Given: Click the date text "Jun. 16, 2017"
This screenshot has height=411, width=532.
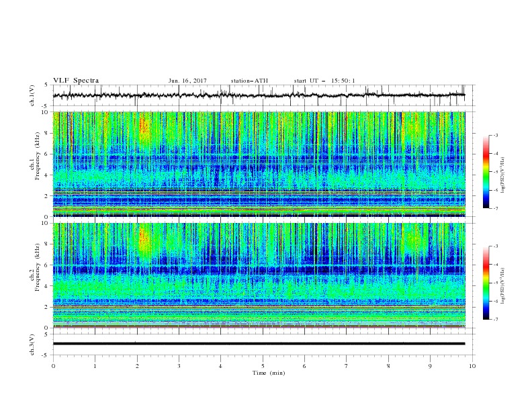Looking at the screenshot, I should click(187, 81).
